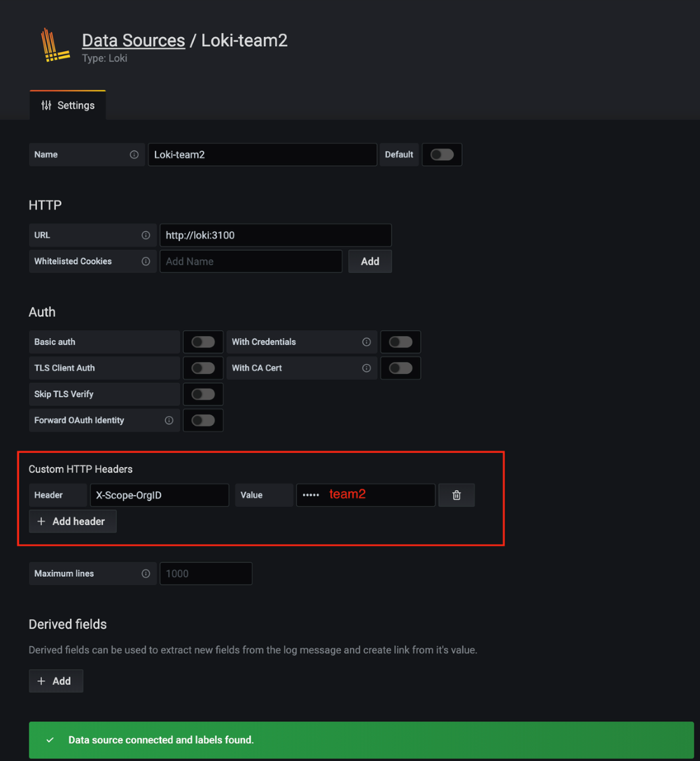
Task: Open the Data Sources breadcrumb link
Action: (x=133, y=40)
